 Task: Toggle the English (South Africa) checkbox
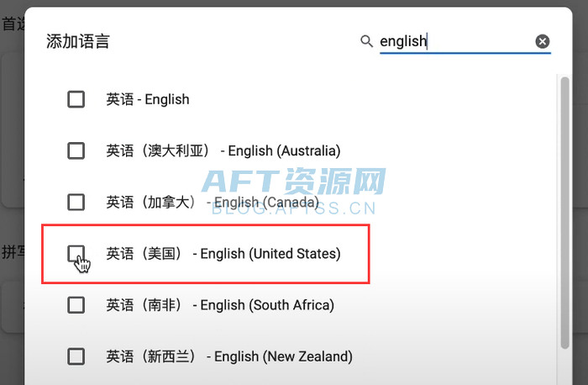76,304
